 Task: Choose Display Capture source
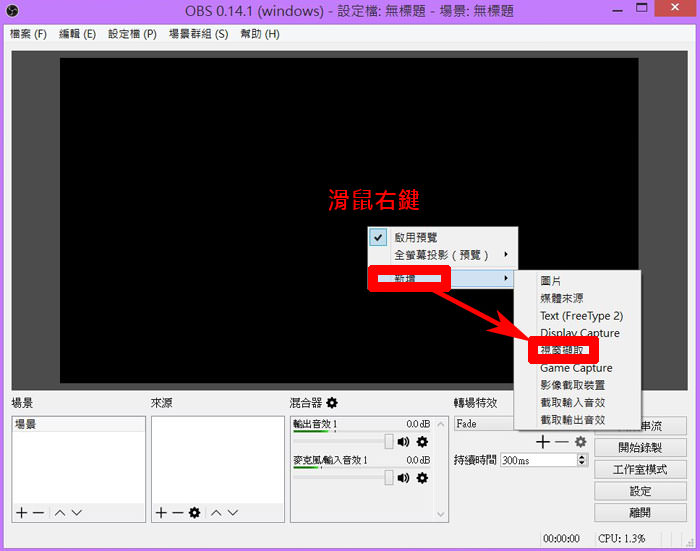pos(579,333)
